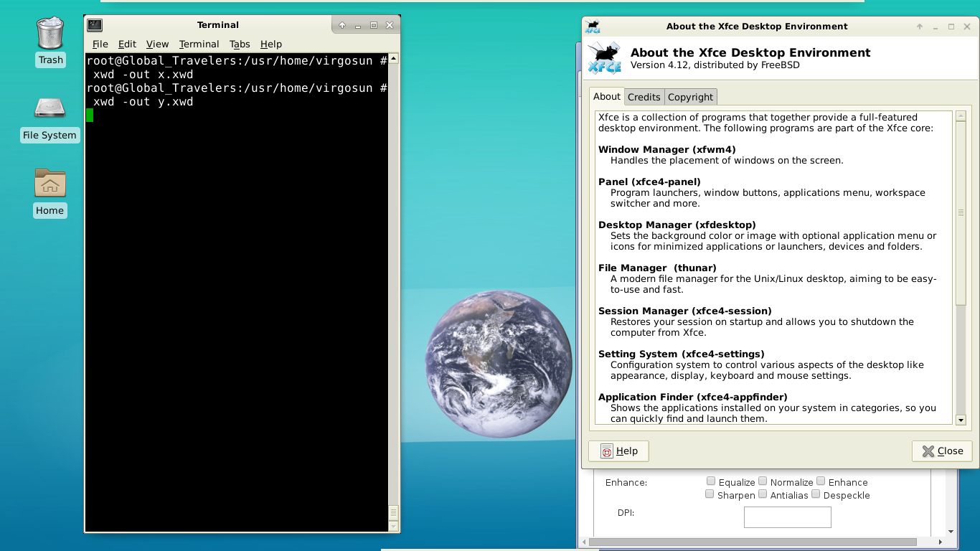Open the Home folder icon
This screenshot has width=980, height=551.
(50, 184)
